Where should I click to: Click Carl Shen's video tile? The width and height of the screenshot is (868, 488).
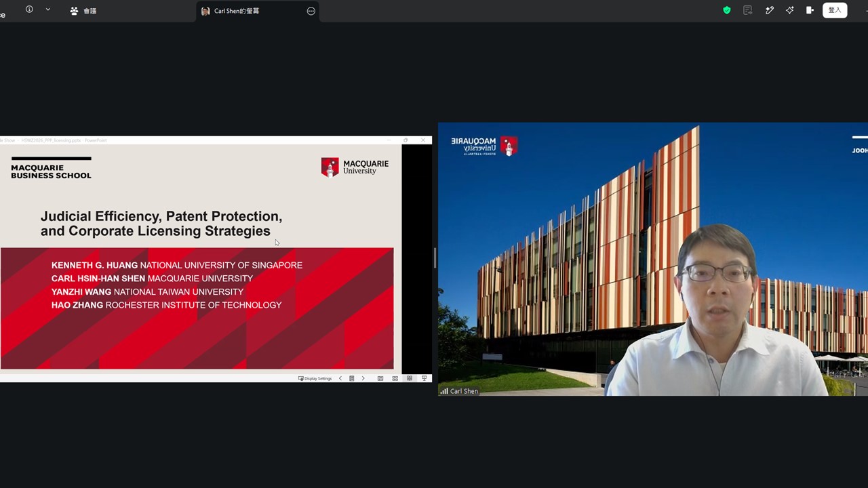click(653, 259)
